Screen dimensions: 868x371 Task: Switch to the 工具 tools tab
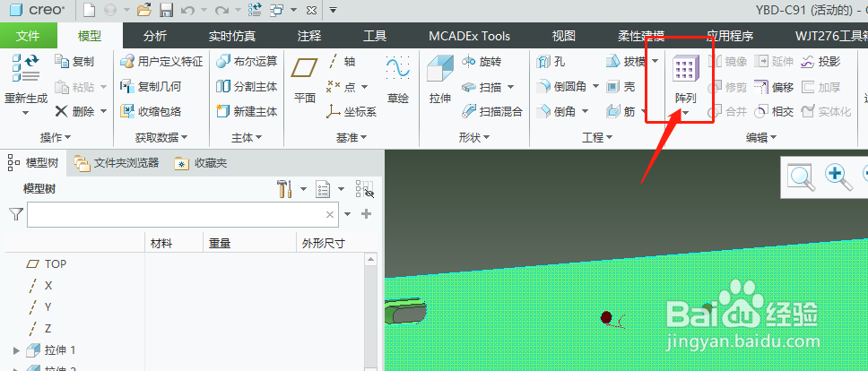(375, 36)
